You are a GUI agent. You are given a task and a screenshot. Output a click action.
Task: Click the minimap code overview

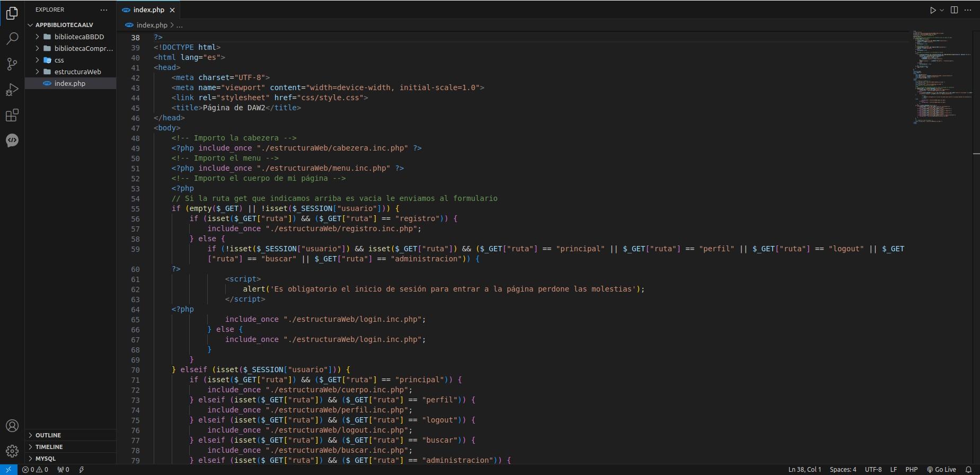tap(941, 77)
